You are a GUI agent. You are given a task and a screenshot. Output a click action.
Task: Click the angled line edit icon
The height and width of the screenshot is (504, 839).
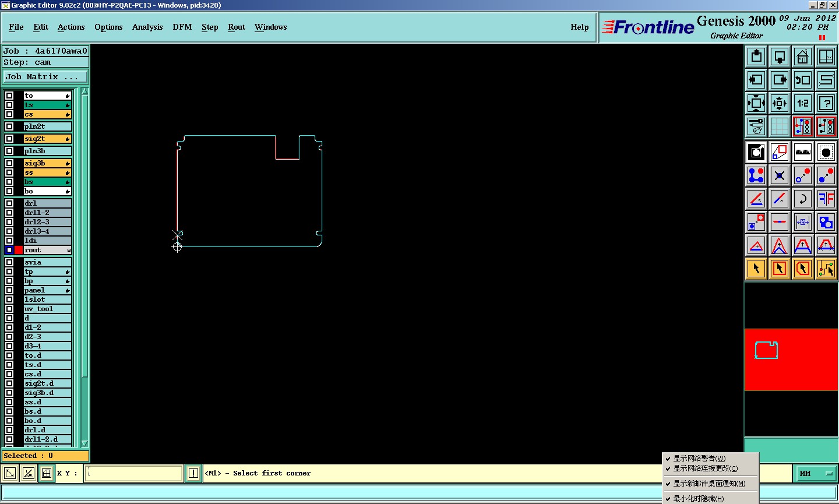pyautogui.click(x=756, y=199)
